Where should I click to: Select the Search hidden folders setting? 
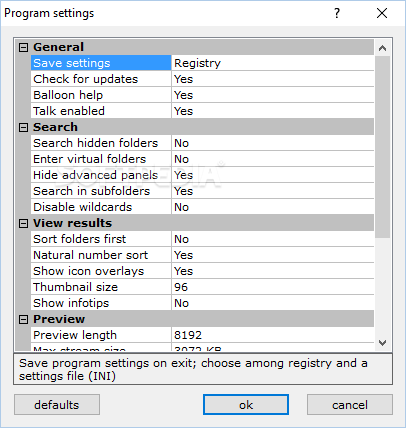[x=101, y=143]
